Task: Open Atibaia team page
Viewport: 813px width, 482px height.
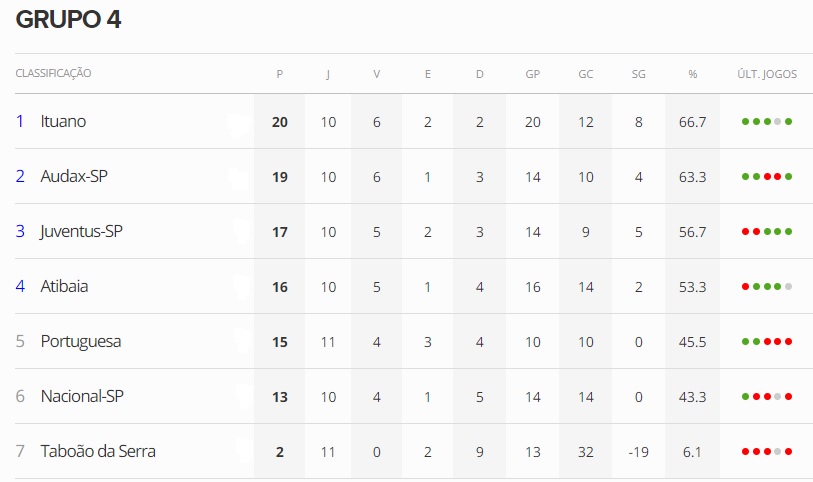Action: tap(64, 286)
